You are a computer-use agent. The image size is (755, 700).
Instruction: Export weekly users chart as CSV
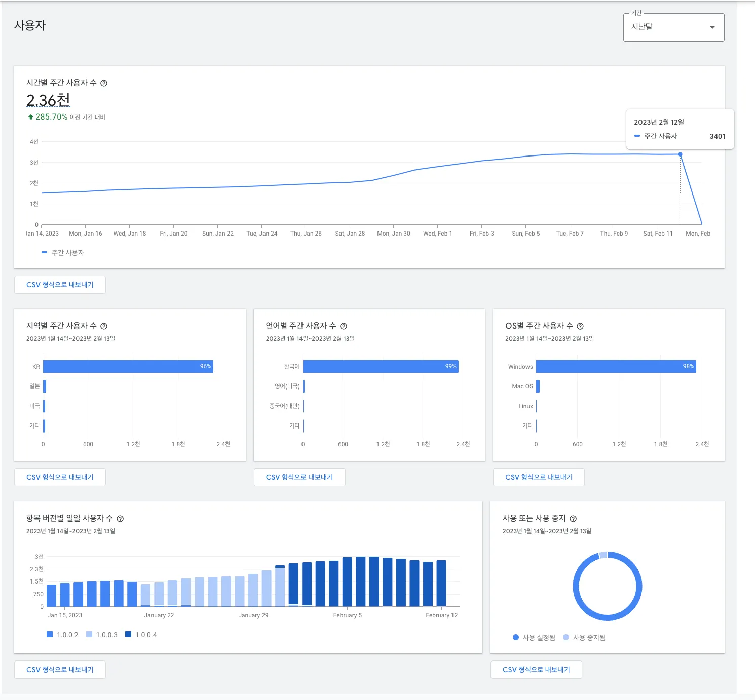(60, 285)
